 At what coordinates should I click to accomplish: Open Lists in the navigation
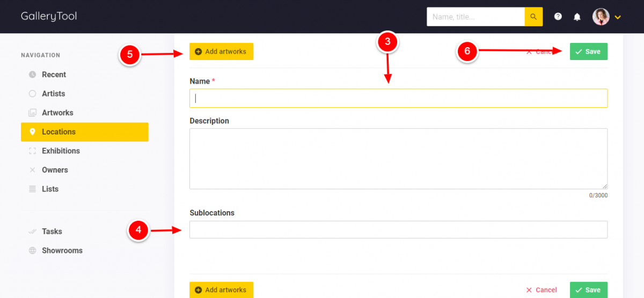coord(50,189)
